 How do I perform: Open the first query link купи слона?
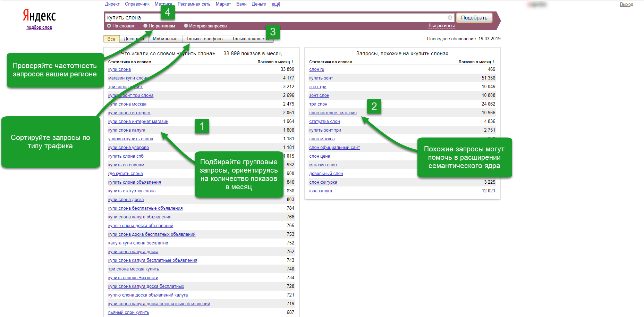point(119,69)
